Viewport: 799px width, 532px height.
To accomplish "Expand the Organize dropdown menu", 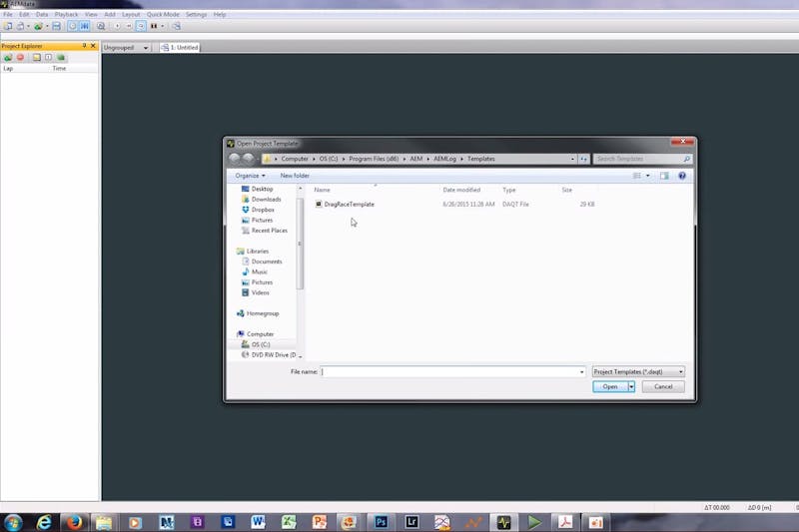I will click(250, 176).
